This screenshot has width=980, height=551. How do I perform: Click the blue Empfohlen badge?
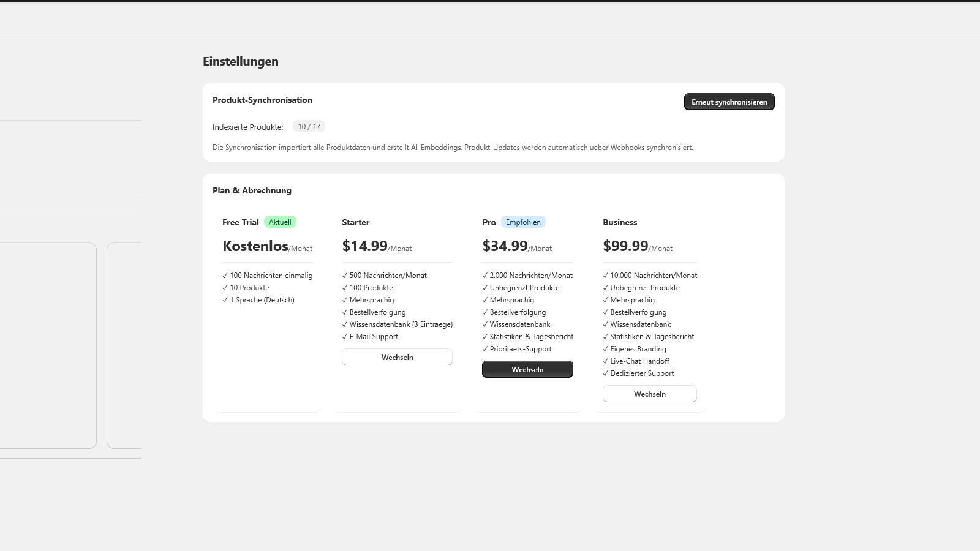(x=523, y=222)
